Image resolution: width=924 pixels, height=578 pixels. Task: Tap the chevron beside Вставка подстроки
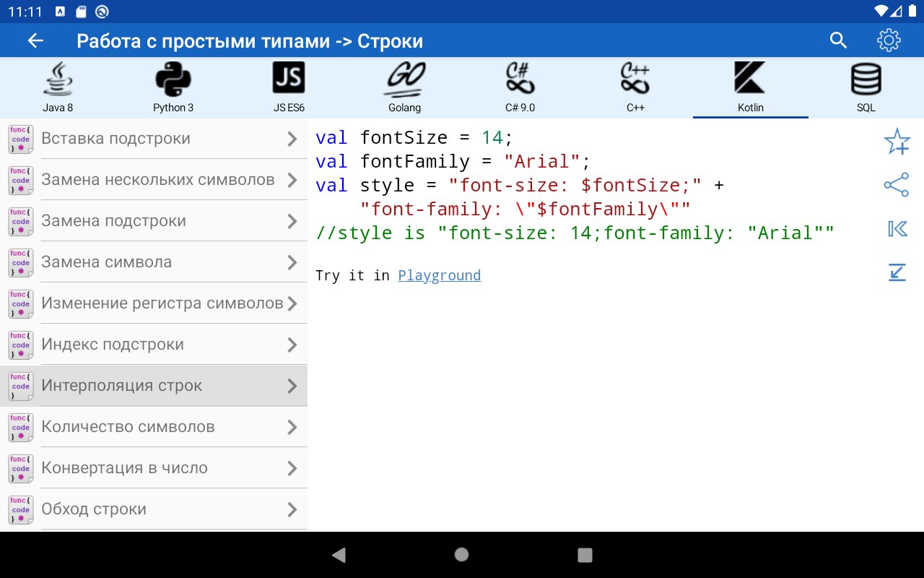(x=292, y=139)
